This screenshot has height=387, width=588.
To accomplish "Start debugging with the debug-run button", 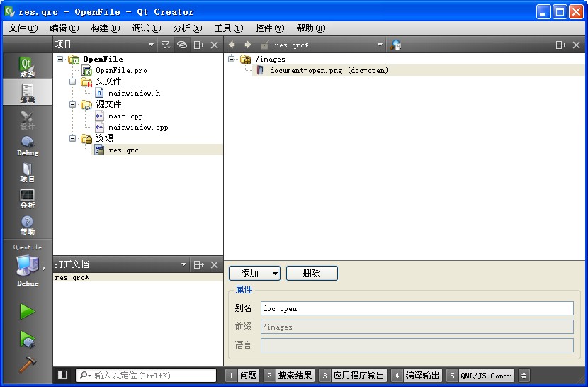I will (x=28, y=338).
